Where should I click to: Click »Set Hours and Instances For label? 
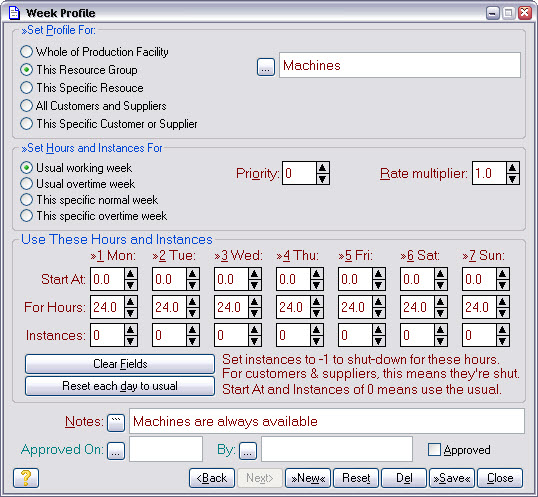click(x=92, y=148)
